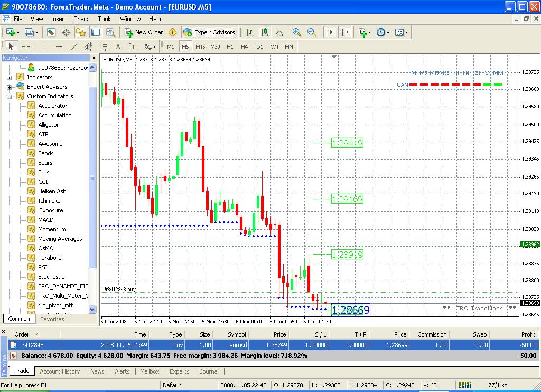Select the Draw Trendline tool
The image size is (541, 392).
click(x=73, y=46)
